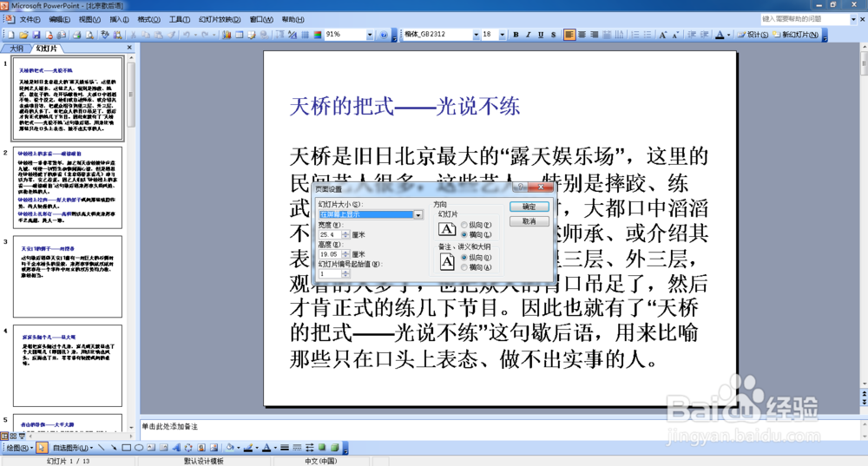This screenshot has height=466, width=868.
Task: Click the 取消 (Cancel) button
Action: 529,221
